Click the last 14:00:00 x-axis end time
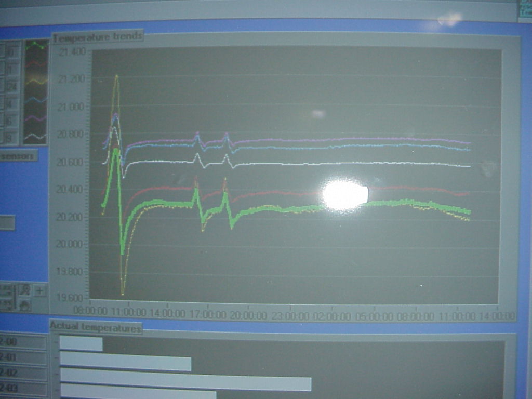 [x=497, y=316]
